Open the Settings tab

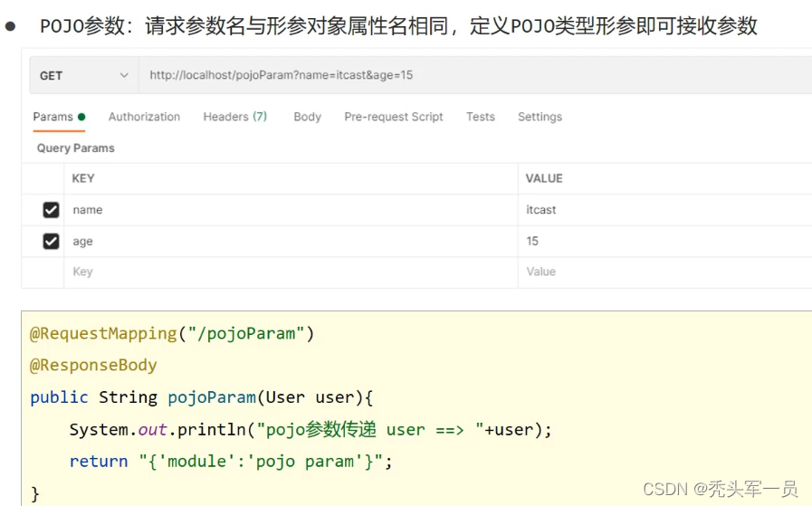540,117
